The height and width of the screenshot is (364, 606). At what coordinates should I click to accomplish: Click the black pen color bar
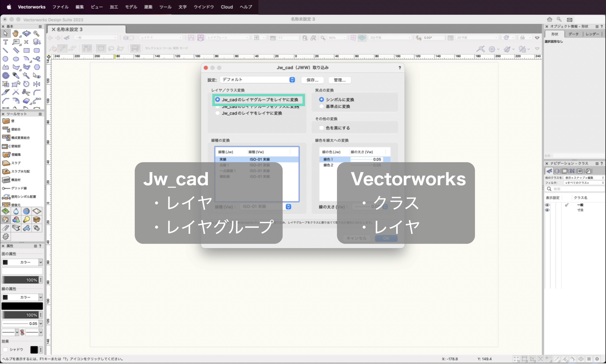(22, 306)
